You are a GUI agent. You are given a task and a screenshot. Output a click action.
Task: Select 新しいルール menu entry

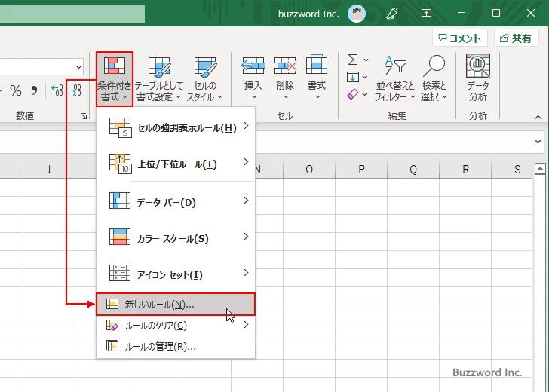pyautogui.click(x=176, y=304)
